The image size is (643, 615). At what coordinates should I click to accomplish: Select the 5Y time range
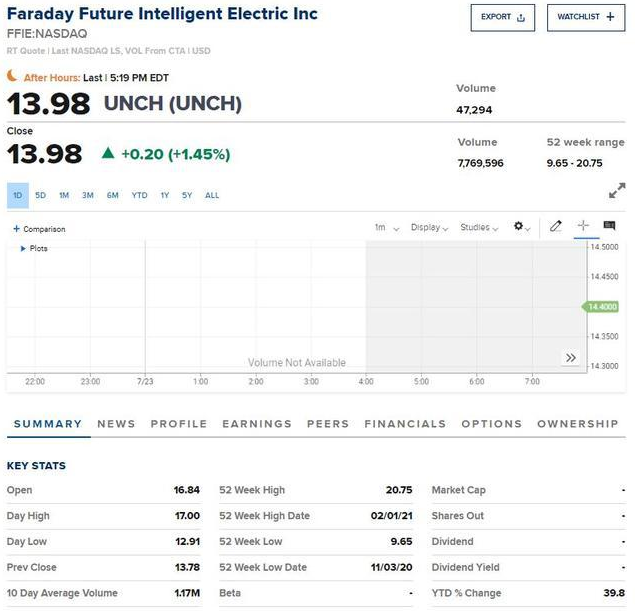187,195
